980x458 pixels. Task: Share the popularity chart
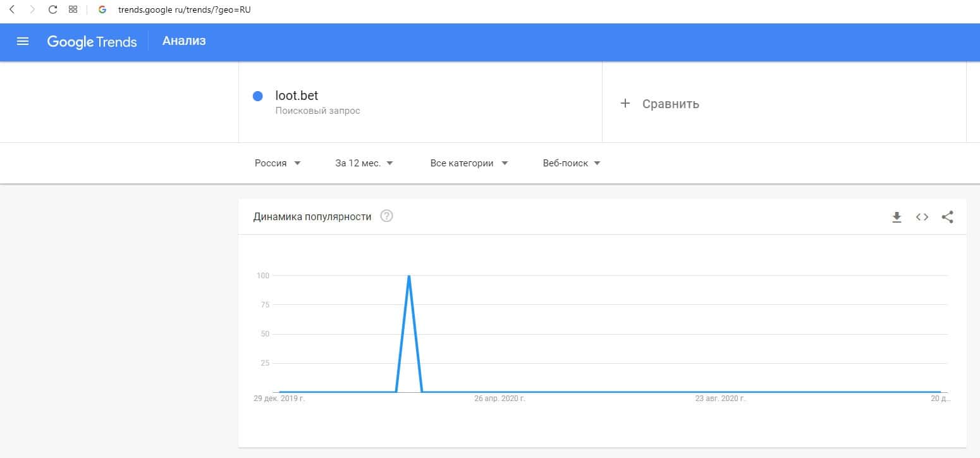pyautogui.click(x=947, y=217)
